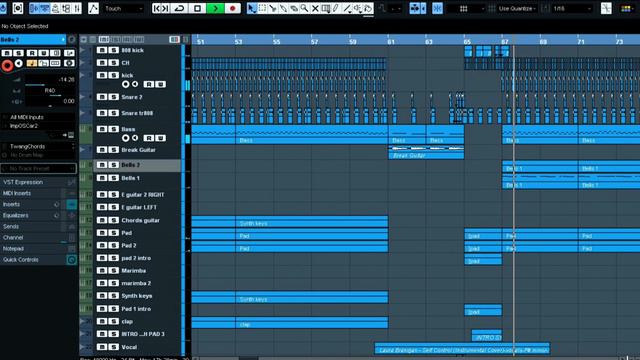The width and height of the screenshot is (640, 360).
Task: Toggle the Snap on/off button
Action: tap(437, 8)
